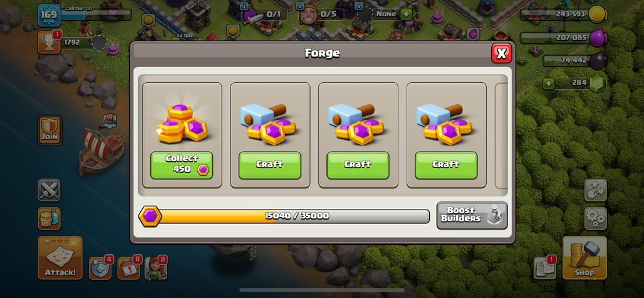Close the Forge window
This screenshot has width=644, height=298.
[x=502, y=53]
